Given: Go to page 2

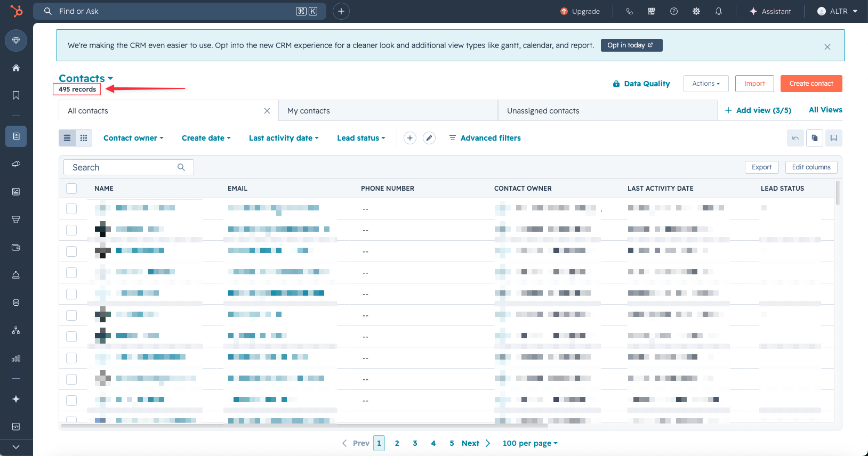Looking at the screenshot, I should pyautogui.click(x=397, y=443).
